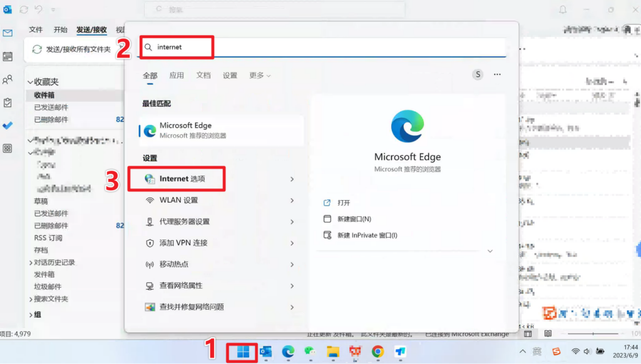The height and width of the screenshot is (364, 641).
Task: Open the Internet 选项 settings result
Action: click(x=182, y=179)
